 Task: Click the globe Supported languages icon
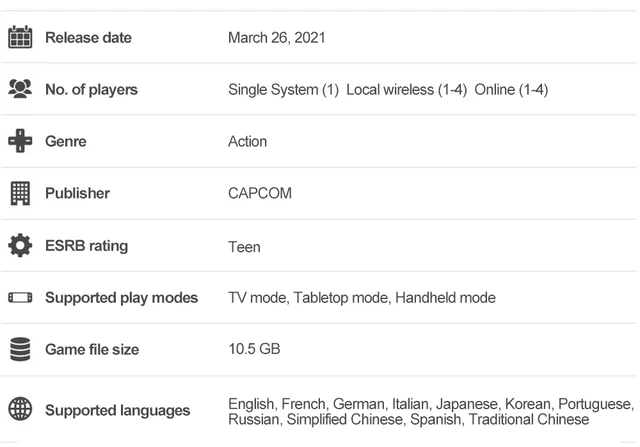pos(20,409)
